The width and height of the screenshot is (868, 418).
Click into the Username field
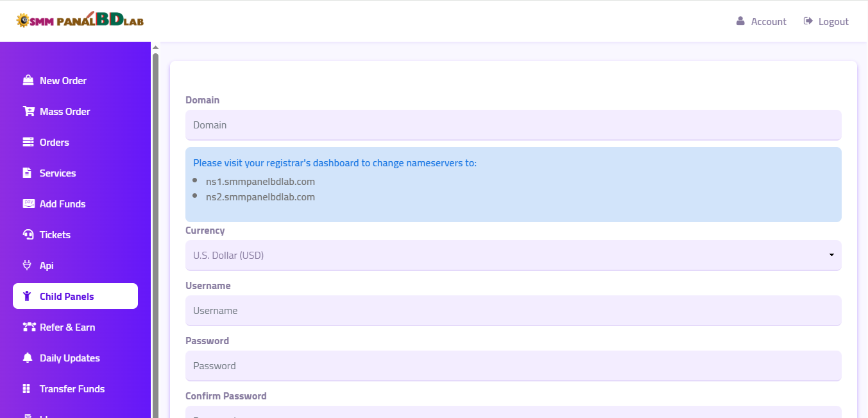point(513,310)
